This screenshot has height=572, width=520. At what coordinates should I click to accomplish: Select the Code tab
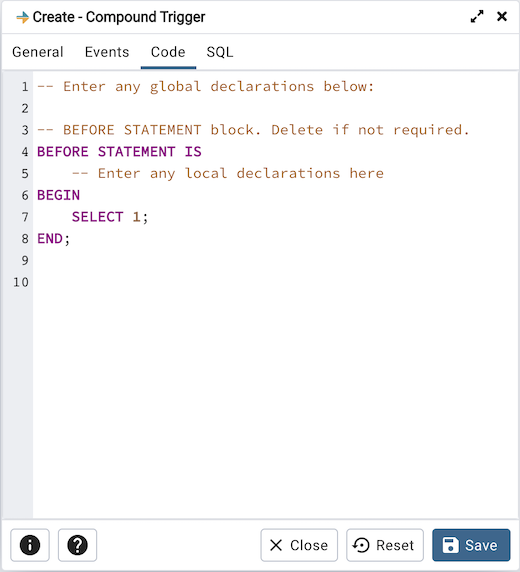[x=168, y=52]
